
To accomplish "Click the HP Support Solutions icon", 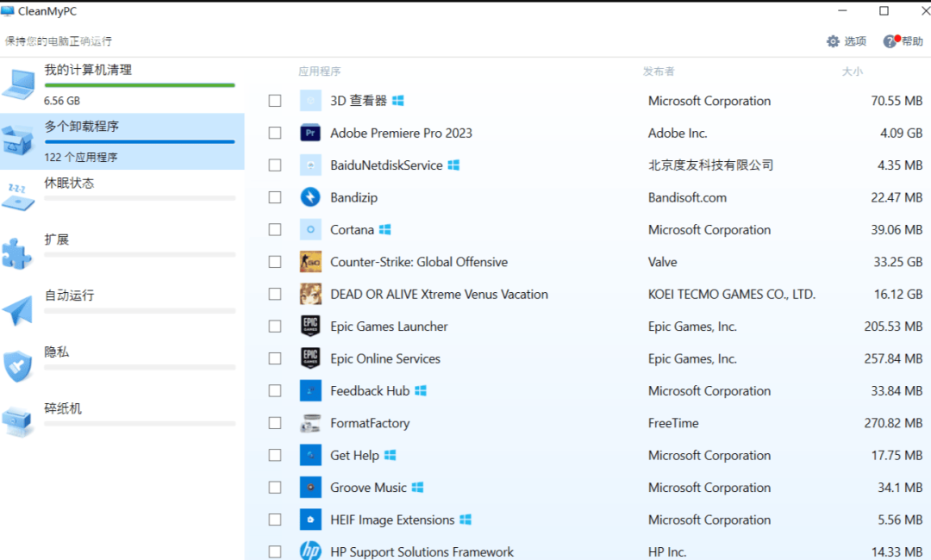I will pyautogui.click(x=310, y=551).
